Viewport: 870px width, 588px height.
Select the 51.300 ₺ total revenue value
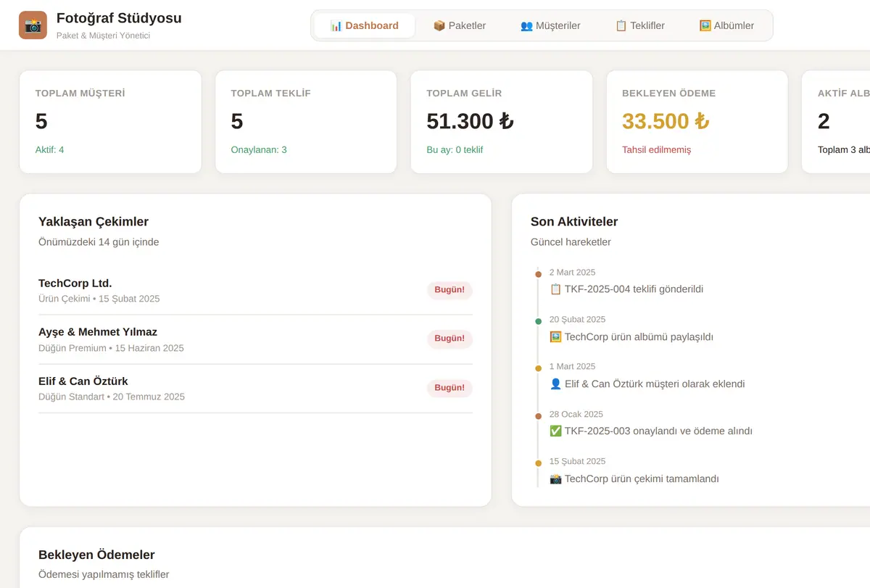pos(470,121)
